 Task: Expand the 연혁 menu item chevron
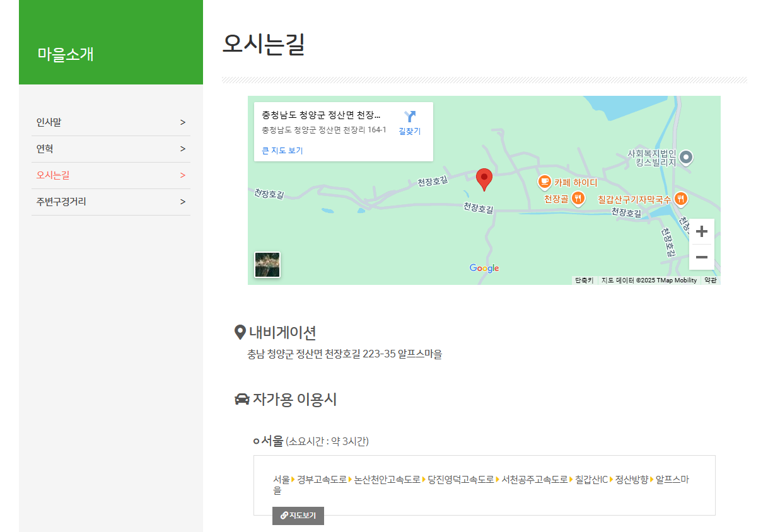pyautogui.click(x=182, y=149)
